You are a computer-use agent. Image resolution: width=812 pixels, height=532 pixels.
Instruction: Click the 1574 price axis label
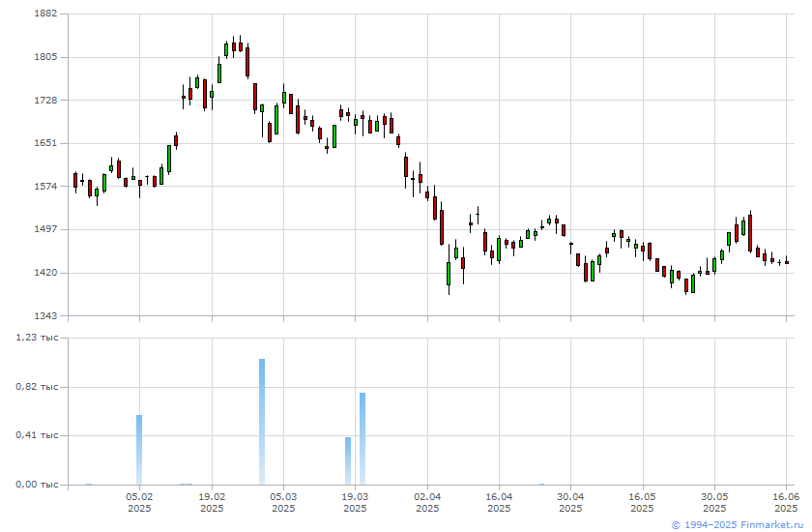pos(45,186)
